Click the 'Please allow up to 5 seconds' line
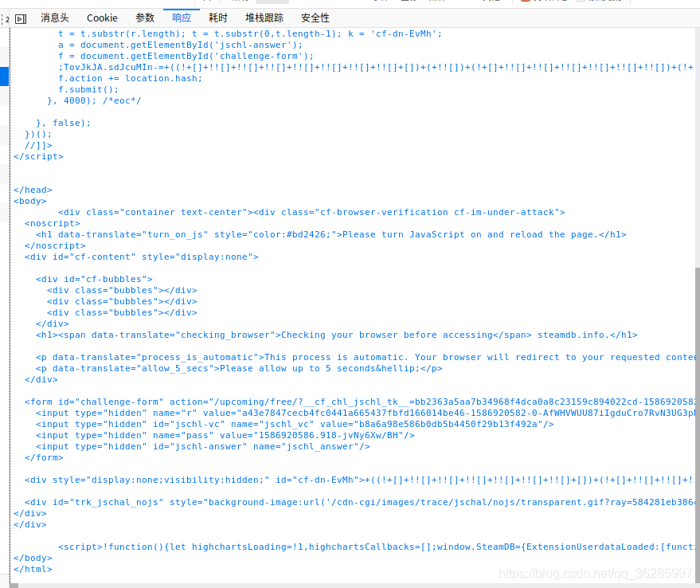The height and width of the screenshot is (588, 700). (239, 369)
